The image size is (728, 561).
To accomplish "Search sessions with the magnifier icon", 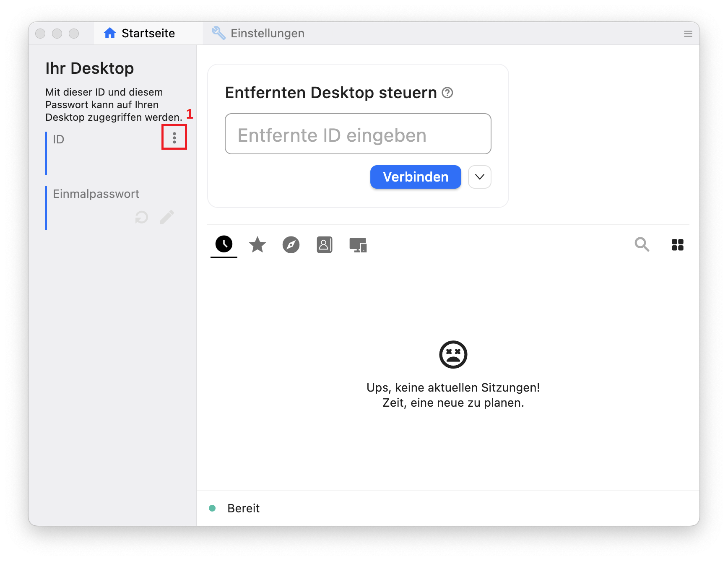I will (x=642, y=244).
